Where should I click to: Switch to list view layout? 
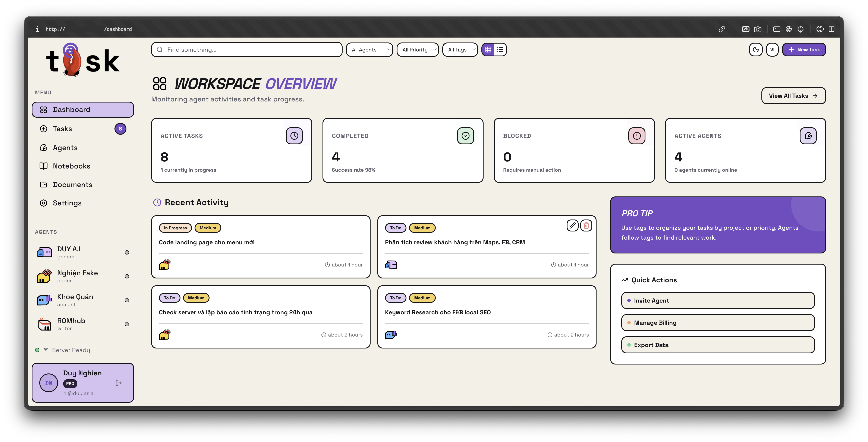pos(500,50)
